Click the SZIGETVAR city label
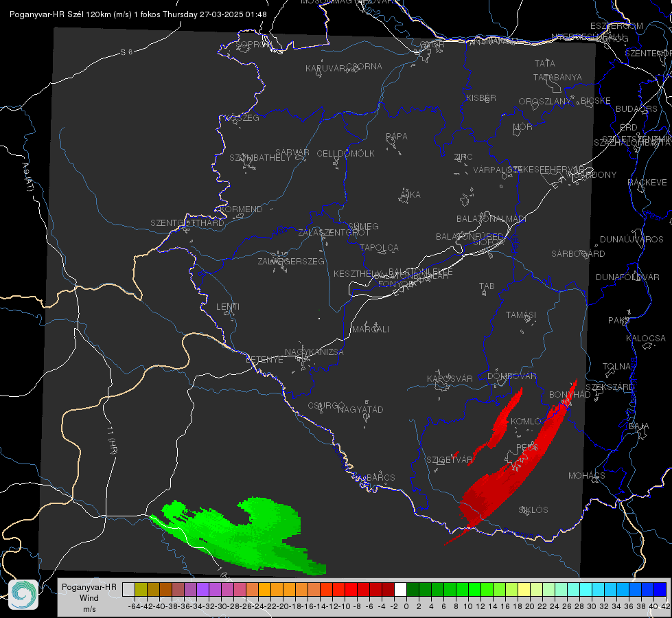 pyautogui.click(x=449, y=459)
